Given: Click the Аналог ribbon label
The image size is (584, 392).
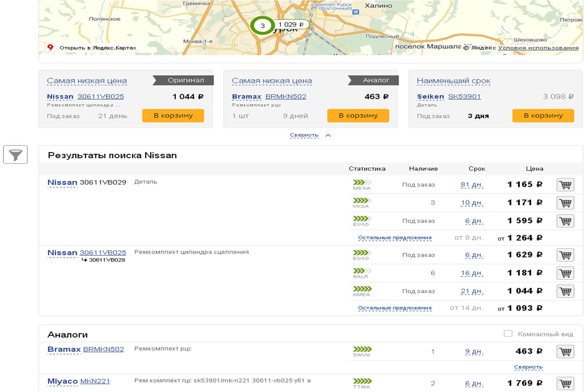Looking at the screenshot, I should [x=374, y=80].
